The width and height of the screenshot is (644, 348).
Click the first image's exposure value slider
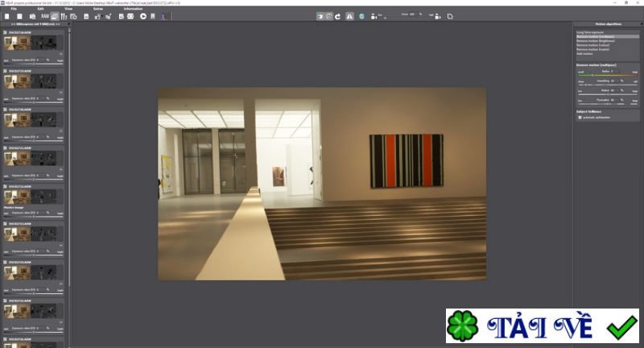click(33, 64)
